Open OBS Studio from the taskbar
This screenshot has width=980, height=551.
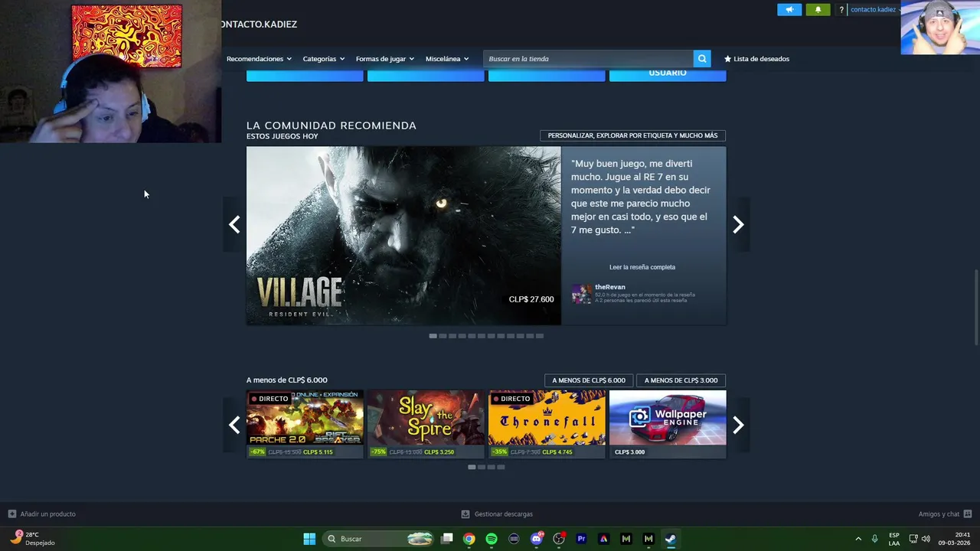tap(559, 539)
